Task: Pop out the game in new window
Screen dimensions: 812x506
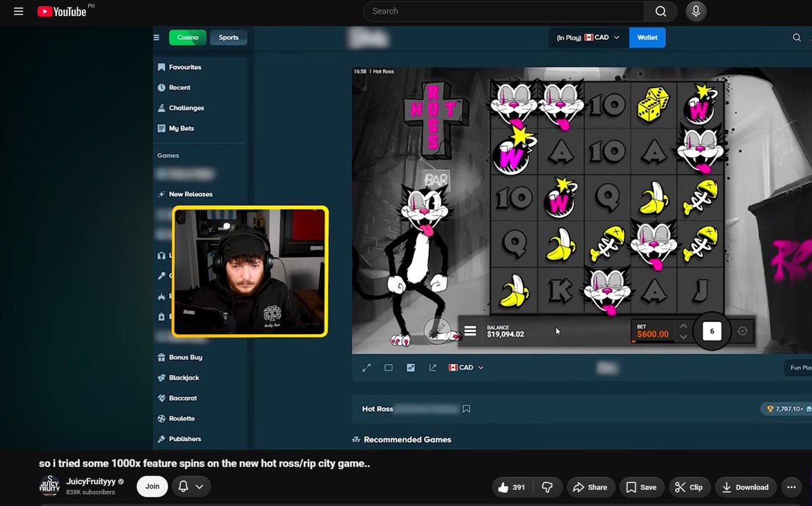Action: point(432,367)
